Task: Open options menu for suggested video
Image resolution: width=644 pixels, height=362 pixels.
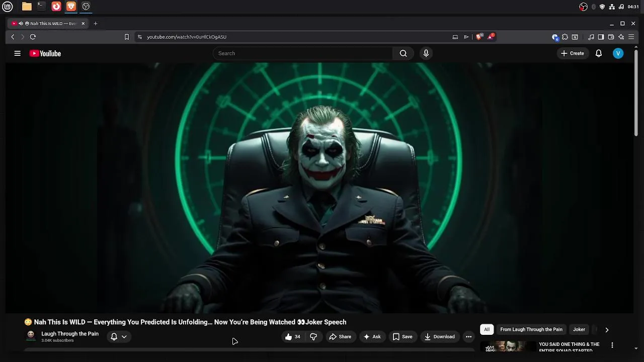Action: [x=612, y=345]
